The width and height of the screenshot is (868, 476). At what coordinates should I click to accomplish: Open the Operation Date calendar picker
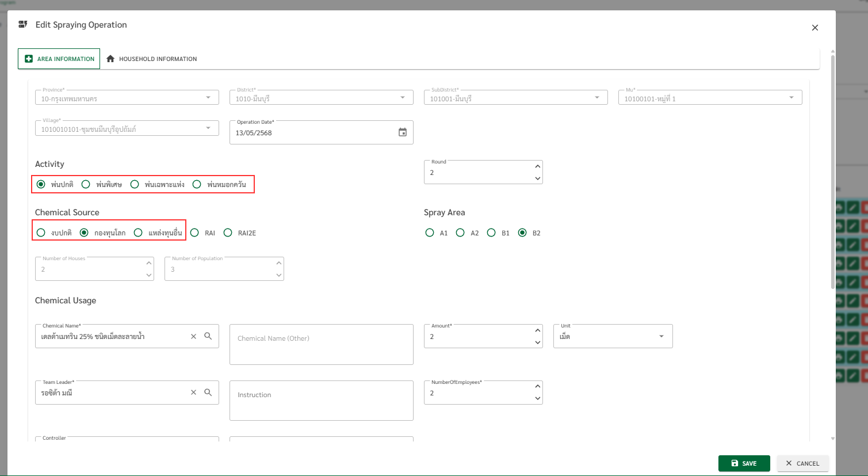click(403, 132)
